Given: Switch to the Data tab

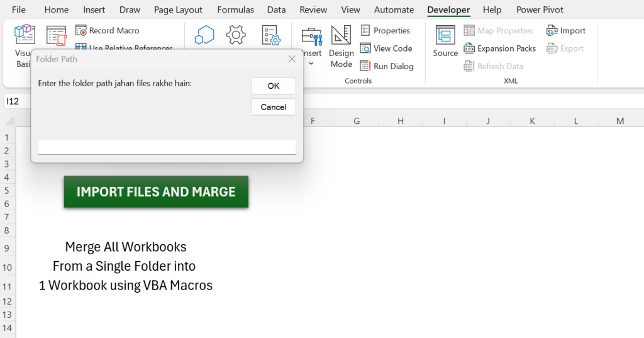Looking at the screenshot, I should click(276, 10).
